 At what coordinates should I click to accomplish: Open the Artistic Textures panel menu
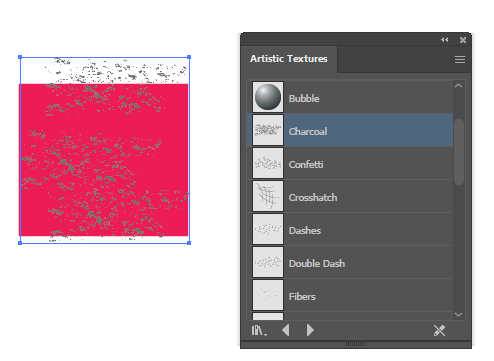click(460, 60)
